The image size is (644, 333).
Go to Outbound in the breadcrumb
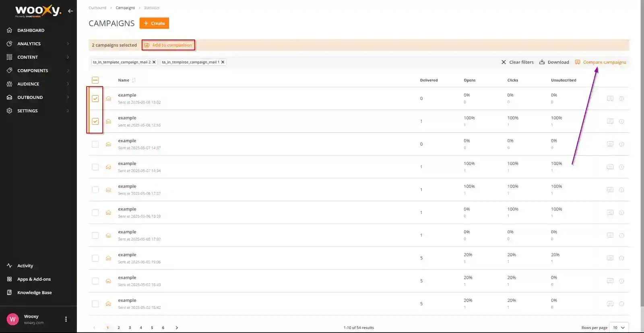click(97, 8)
